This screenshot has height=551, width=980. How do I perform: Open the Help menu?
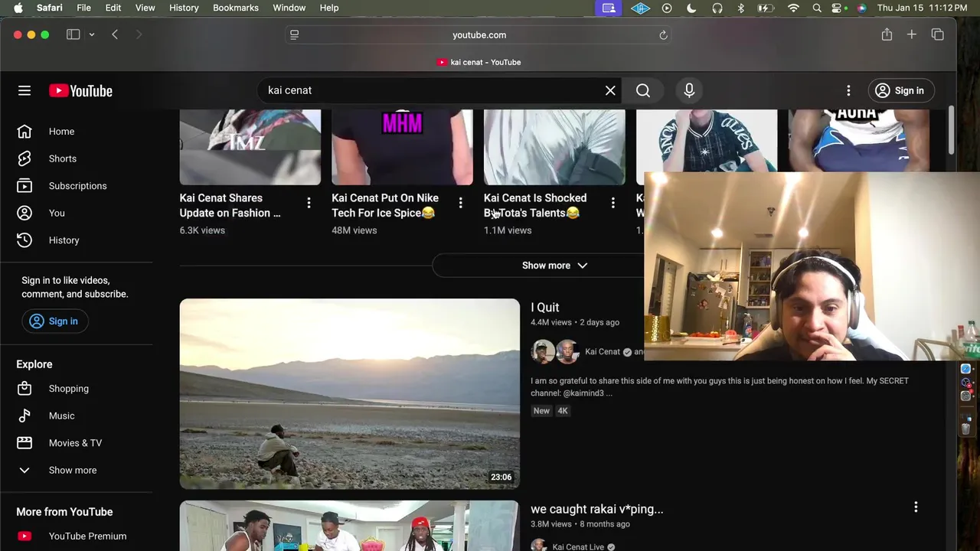pos(329,8)
